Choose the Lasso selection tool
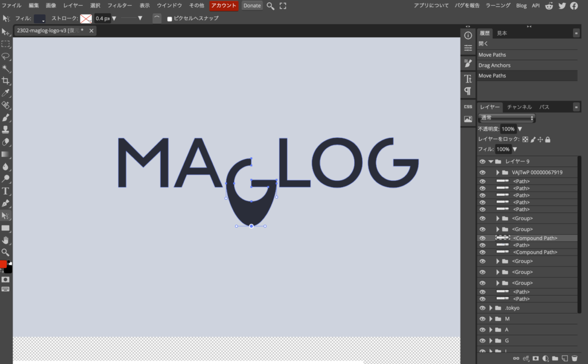588x364 pixels. click(6, 57)
